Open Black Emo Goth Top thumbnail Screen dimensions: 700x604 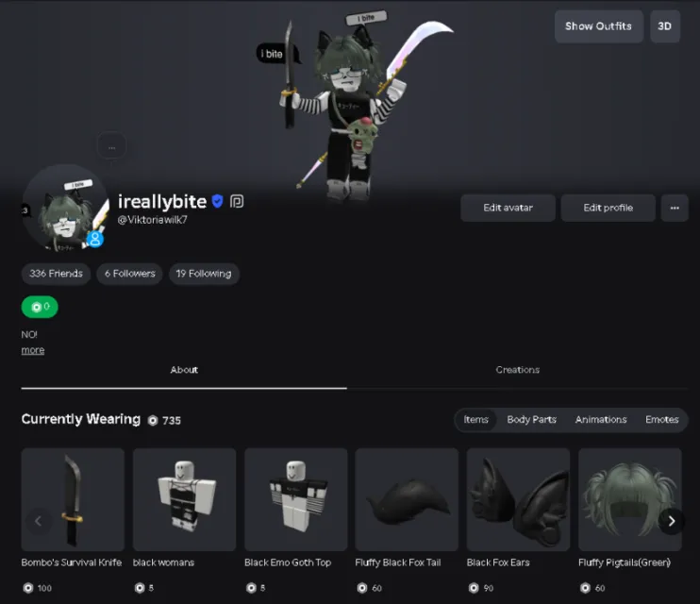296,499
